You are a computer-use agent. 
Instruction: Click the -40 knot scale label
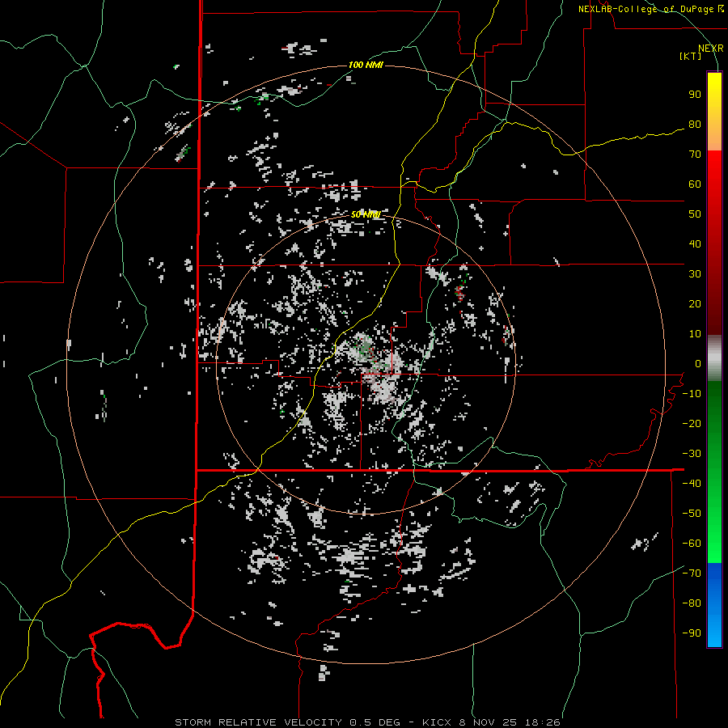click(x=692, y=484)
